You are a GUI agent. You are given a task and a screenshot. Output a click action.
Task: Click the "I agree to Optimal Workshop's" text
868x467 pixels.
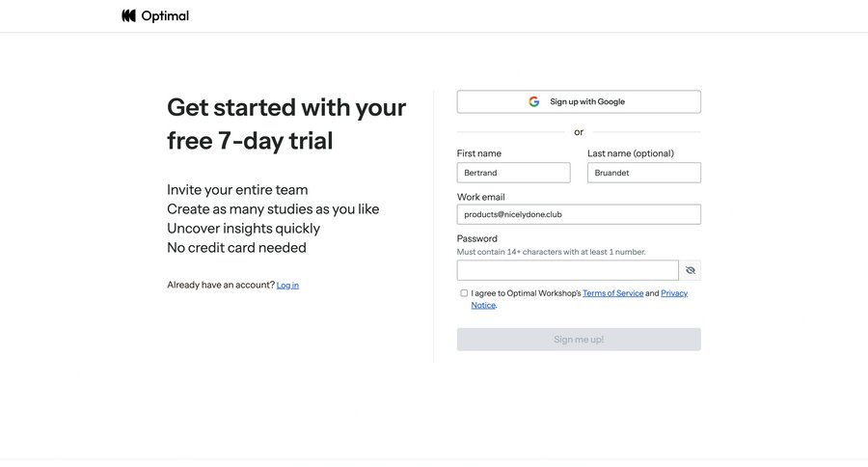click(526, 293)
